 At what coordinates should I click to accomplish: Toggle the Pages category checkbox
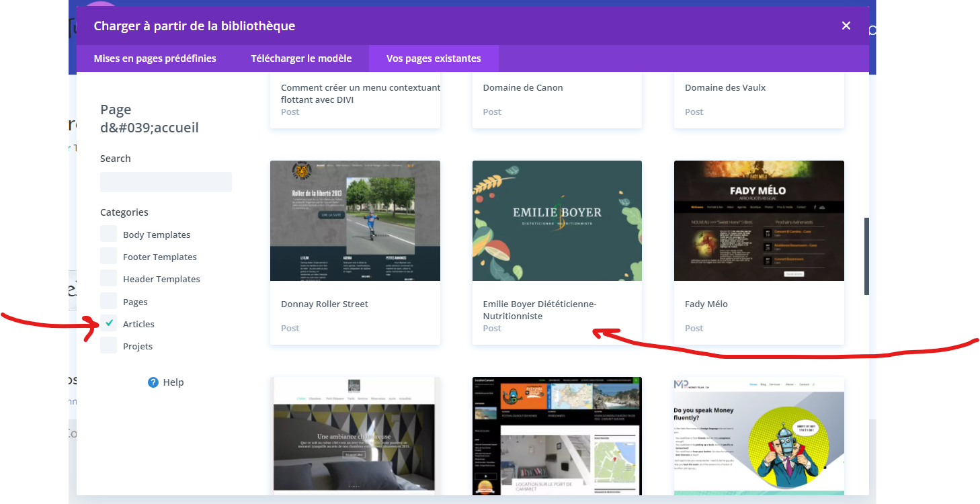tap(109, 301)
